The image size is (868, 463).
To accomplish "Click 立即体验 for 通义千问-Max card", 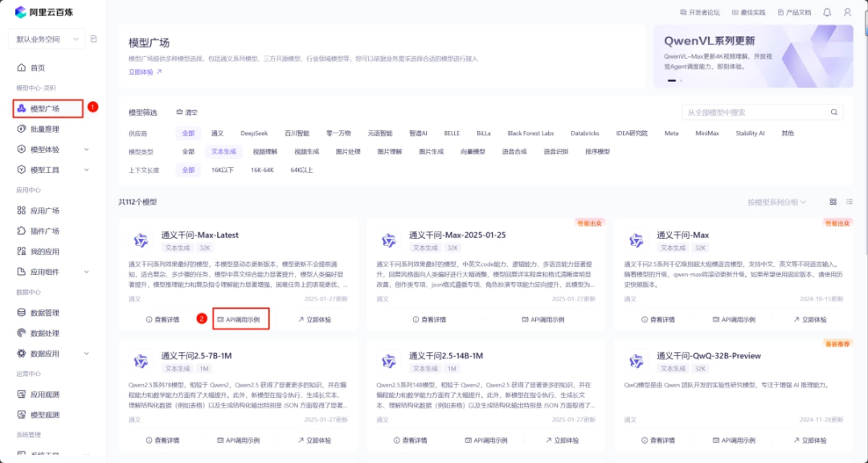I will pyautogui.click(x=810, y=320).
